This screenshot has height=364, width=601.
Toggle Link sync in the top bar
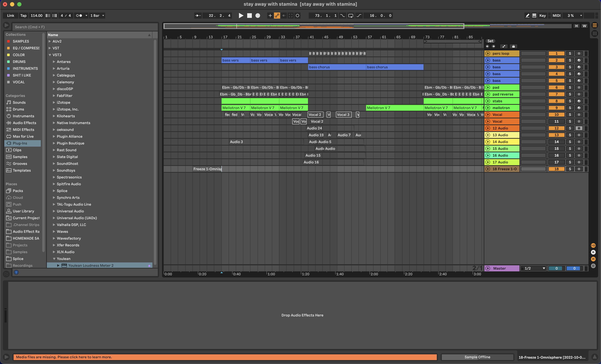coord(10,15)
